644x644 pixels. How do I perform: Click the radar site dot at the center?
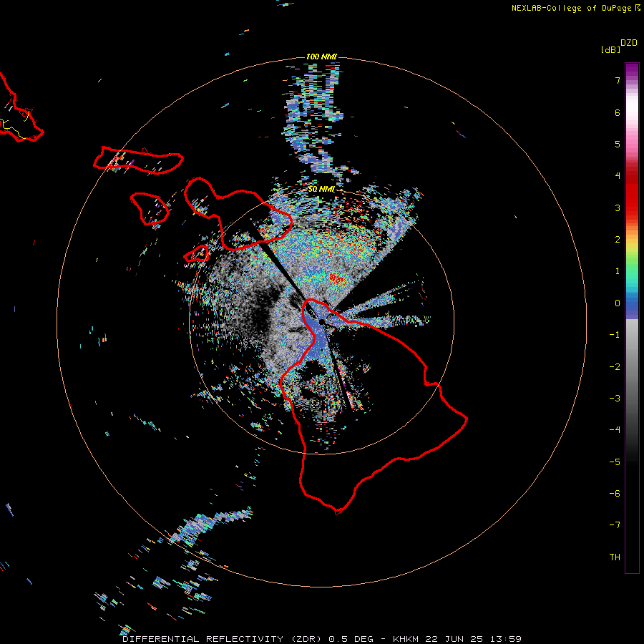[321, 321]
